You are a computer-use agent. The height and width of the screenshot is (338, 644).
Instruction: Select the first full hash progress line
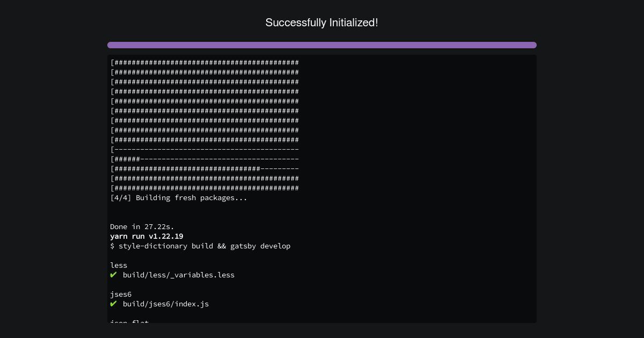pyautogui.click(x=204, y=63)
